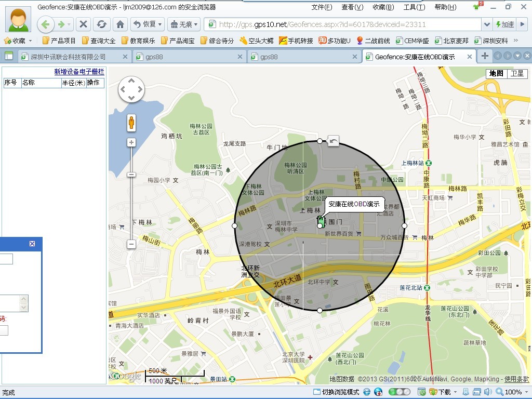Screen dimensions: 532x399
Task: Select the Street View pegman icon
Action: point(131,123)
